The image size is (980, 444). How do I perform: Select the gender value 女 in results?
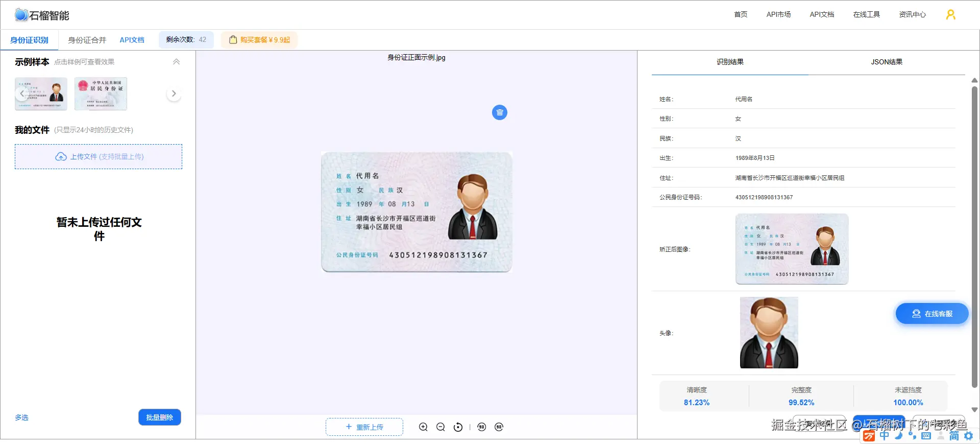click(x=738, y=119)
